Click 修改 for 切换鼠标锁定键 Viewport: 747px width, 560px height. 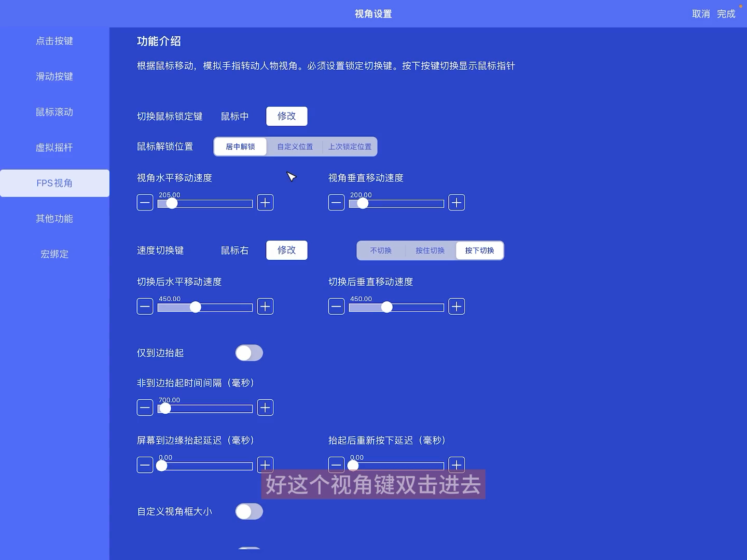287,116
